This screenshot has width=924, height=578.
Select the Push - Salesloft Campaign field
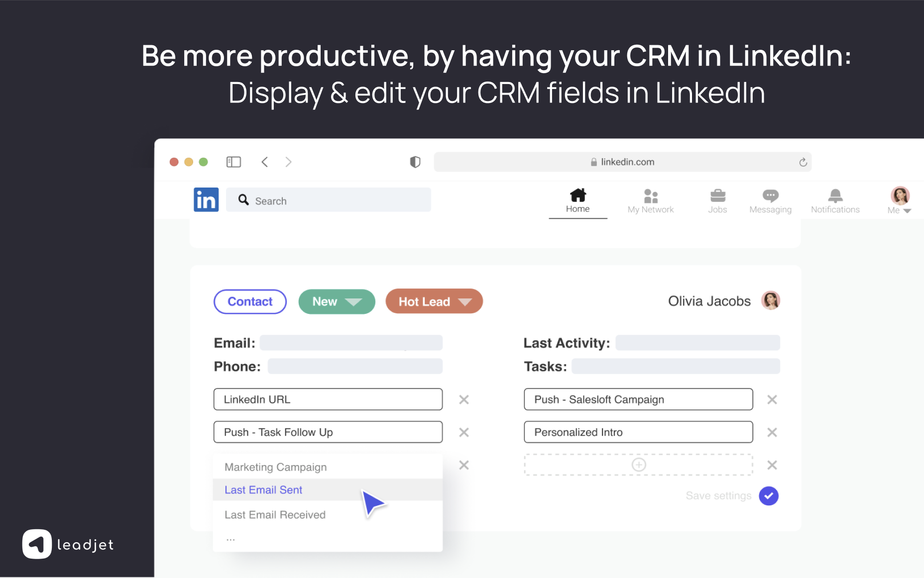(638, 399)
